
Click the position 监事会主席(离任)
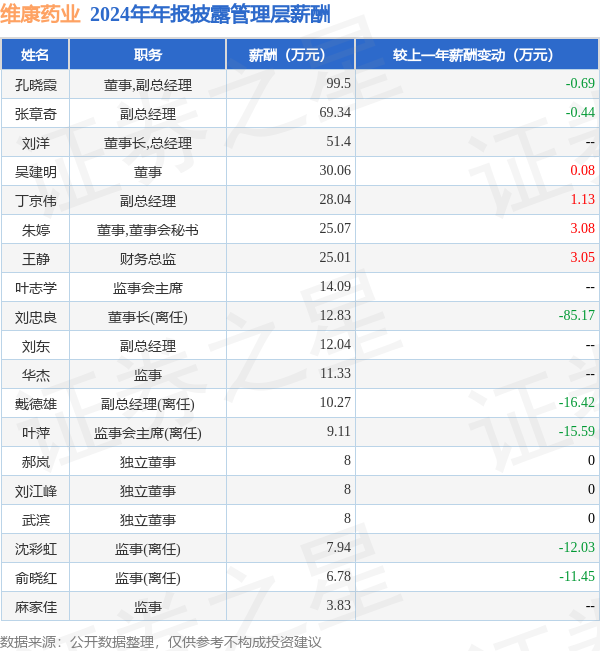point(148,433)
